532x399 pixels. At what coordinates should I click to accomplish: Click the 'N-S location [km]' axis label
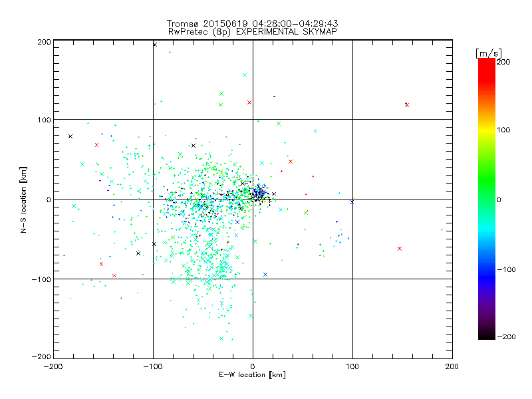pos(23,199)
